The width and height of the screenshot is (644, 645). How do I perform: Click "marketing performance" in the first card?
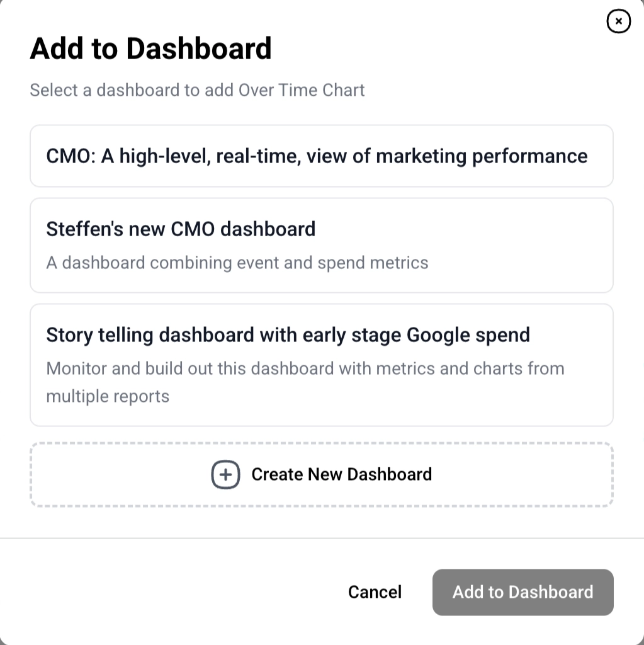482,156
